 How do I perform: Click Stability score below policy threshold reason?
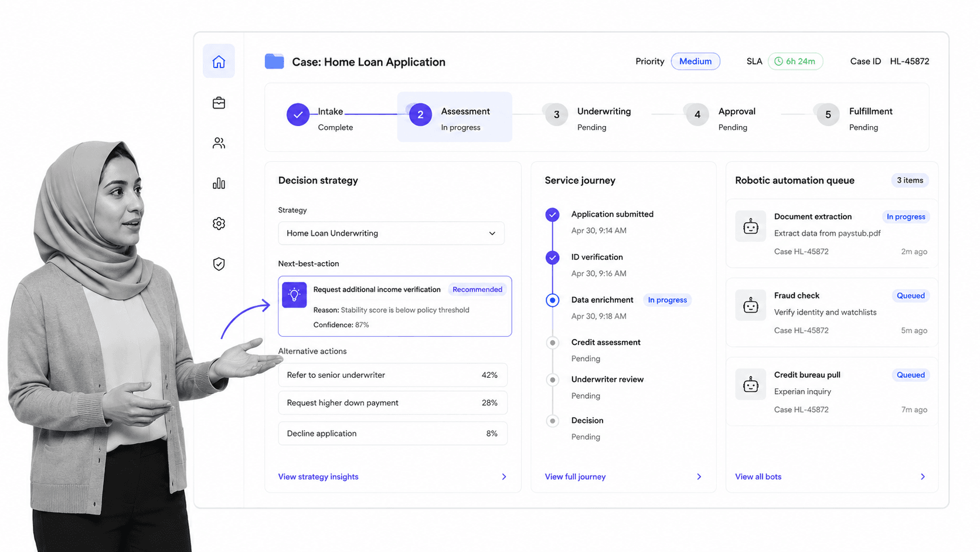(x=405, y=310)
